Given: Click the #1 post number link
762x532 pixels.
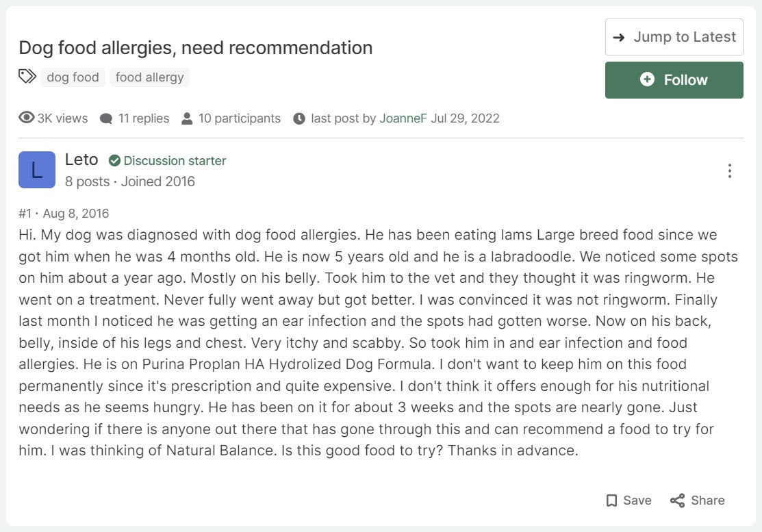Looking at the screenshot, I should pos(25,214).
